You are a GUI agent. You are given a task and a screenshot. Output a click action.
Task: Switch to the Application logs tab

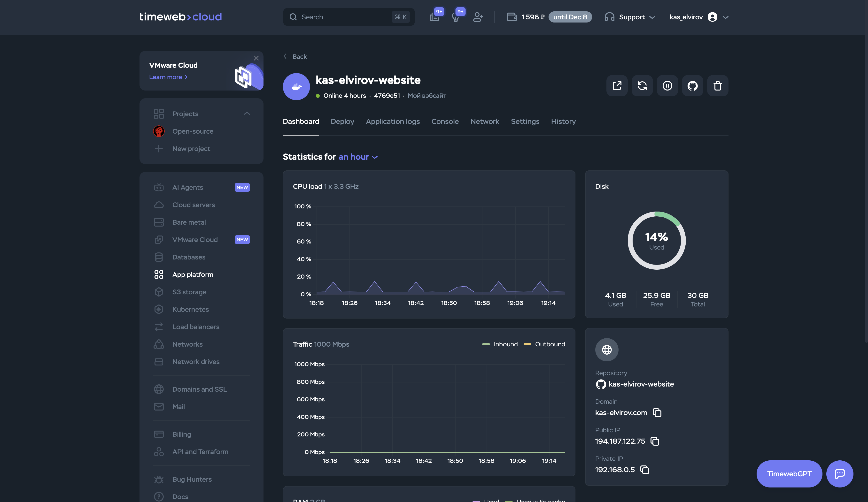click(x=393, y=121)
